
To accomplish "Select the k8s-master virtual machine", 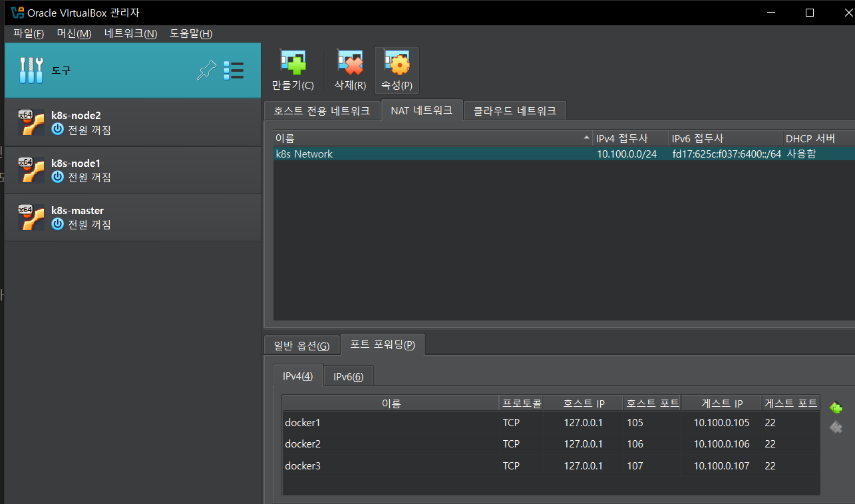I will tap(132, 217).
